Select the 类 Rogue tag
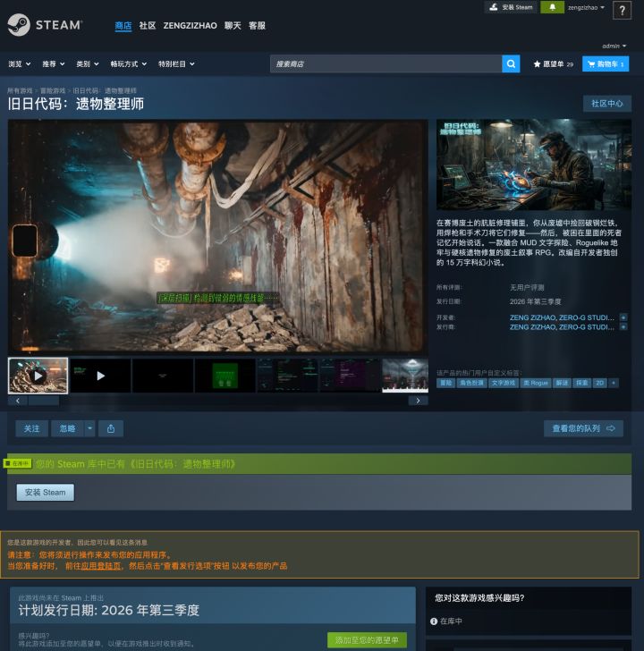This screenshot has width=644, height=651. 536,383
